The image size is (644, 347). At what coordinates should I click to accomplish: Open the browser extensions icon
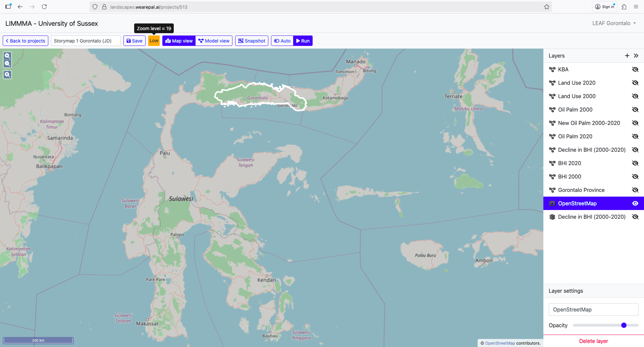tap(624, 7)
